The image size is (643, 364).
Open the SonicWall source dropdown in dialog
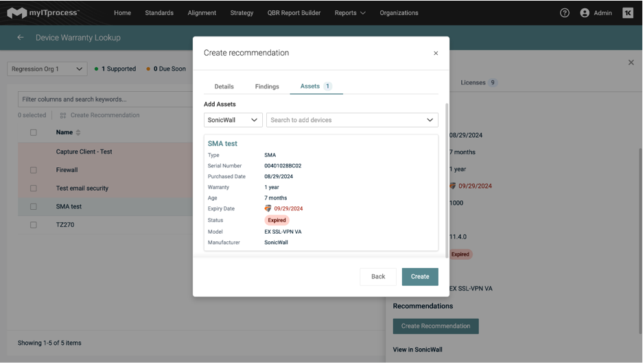coord(233,120)
